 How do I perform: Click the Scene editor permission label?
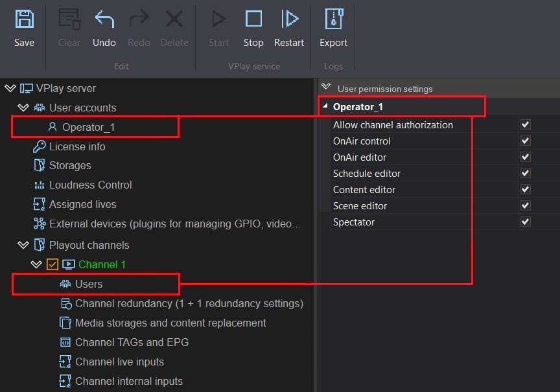[360, 206]
